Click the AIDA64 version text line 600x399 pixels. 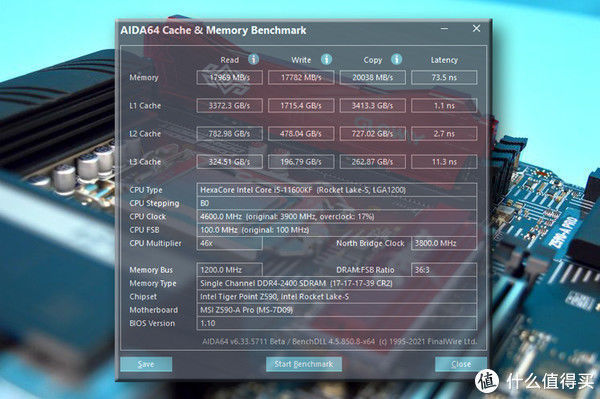point(339,341)
